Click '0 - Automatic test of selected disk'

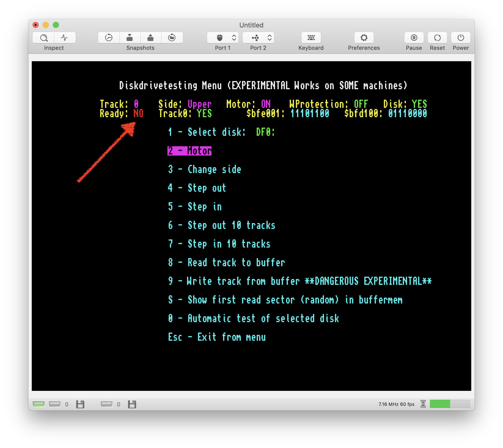click(x=253, y=318)
